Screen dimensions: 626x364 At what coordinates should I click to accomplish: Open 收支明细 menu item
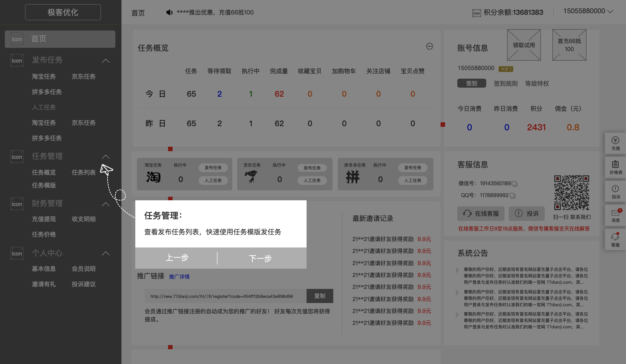84,219
